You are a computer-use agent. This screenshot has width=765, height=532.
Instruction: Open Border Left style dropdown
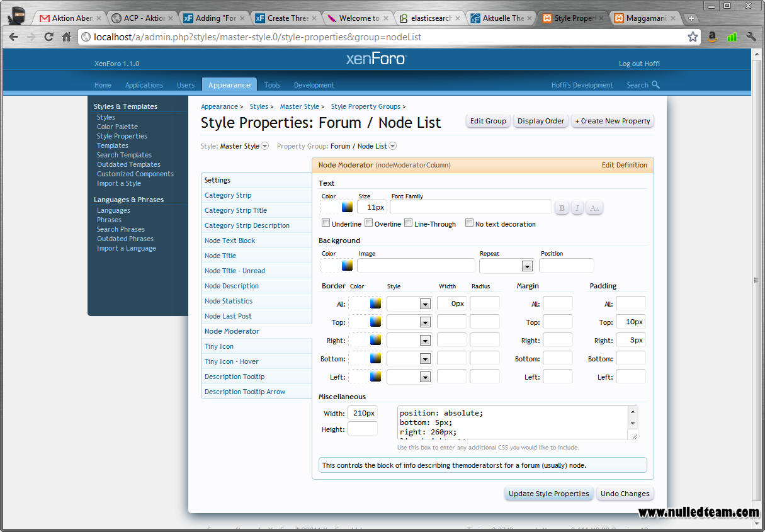[409, 377]
